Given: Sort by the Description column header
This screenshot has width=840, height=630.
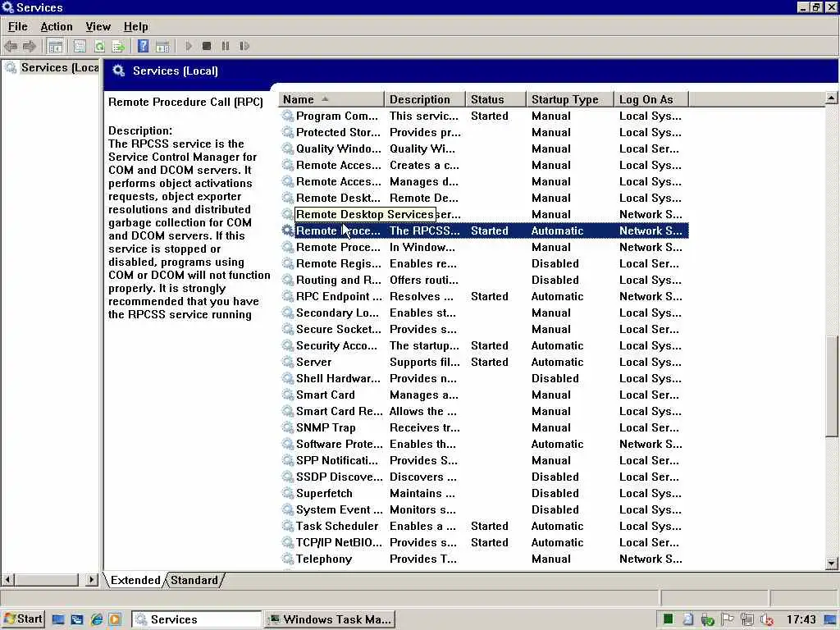Looking at the screenshot, I should [425, 99].
